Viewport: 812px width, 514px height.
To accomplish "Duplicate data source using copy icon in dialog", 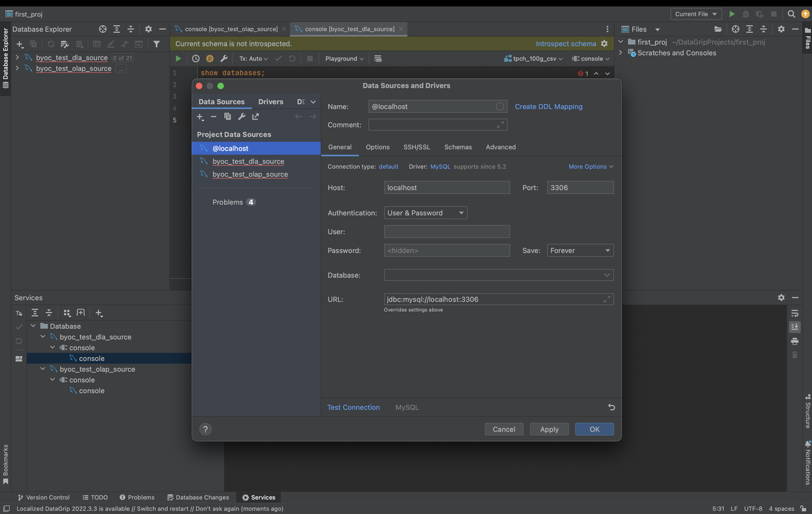I will [228, 117].
